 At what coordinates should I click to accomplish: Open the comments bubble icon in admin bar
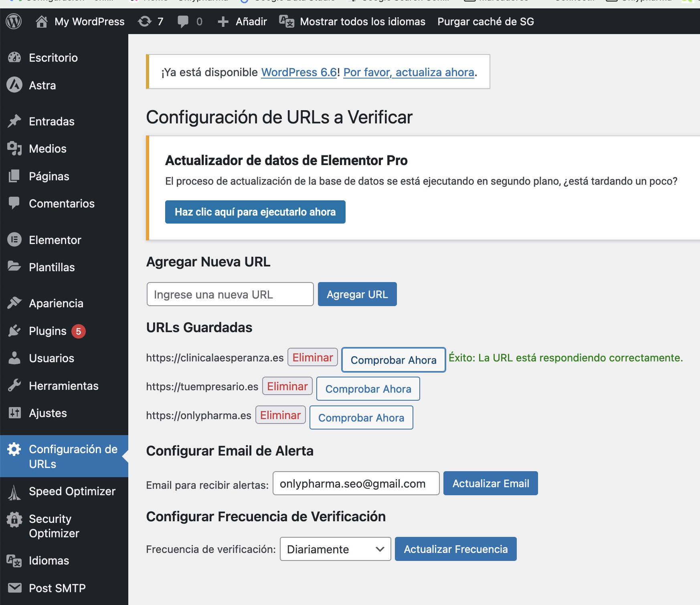pos(183,21)
